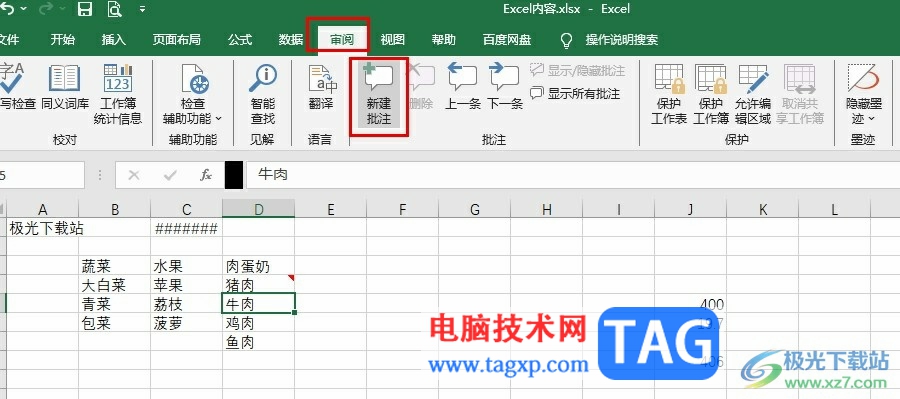The width and height of the screenshot is (900, 399).
Task: Click 取消共享工作簿 unshare workbook
Action: click(800, 94)
